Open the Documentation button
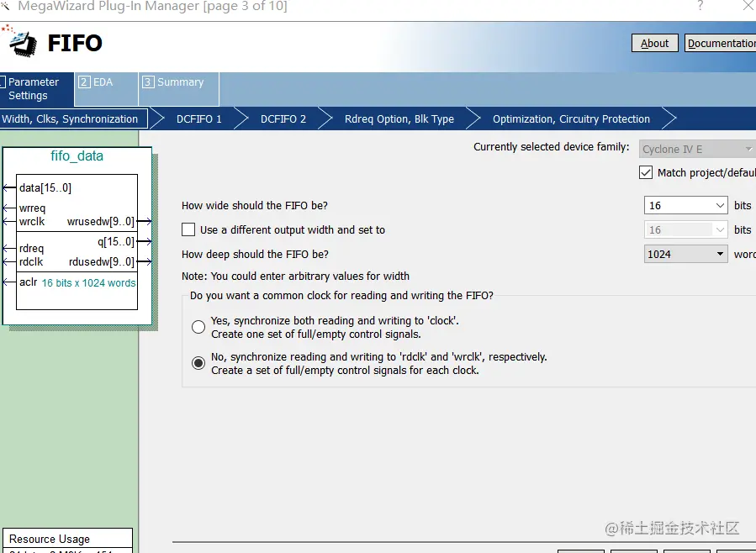The image size is (756, 553). click(721, 44)
